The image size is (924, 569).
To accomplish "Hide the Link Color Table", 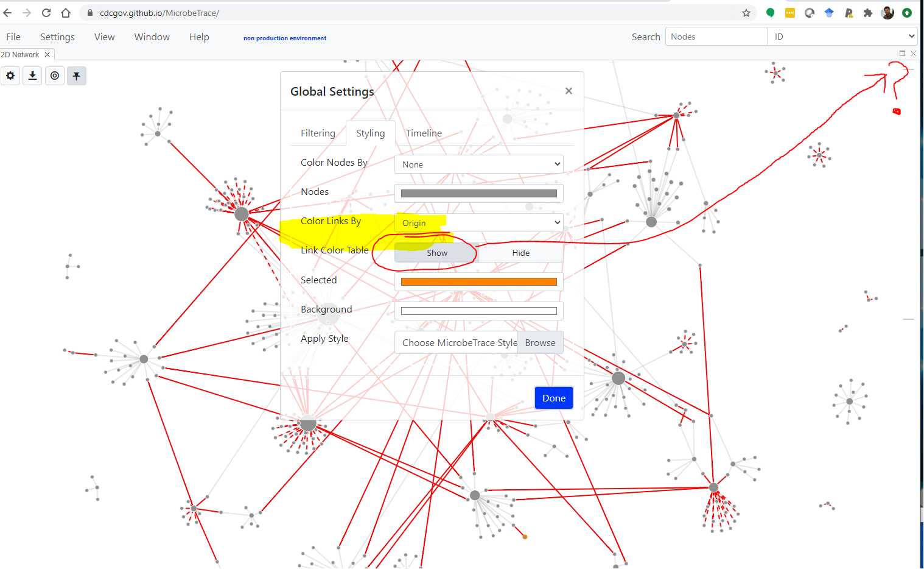I will [520, 252].
